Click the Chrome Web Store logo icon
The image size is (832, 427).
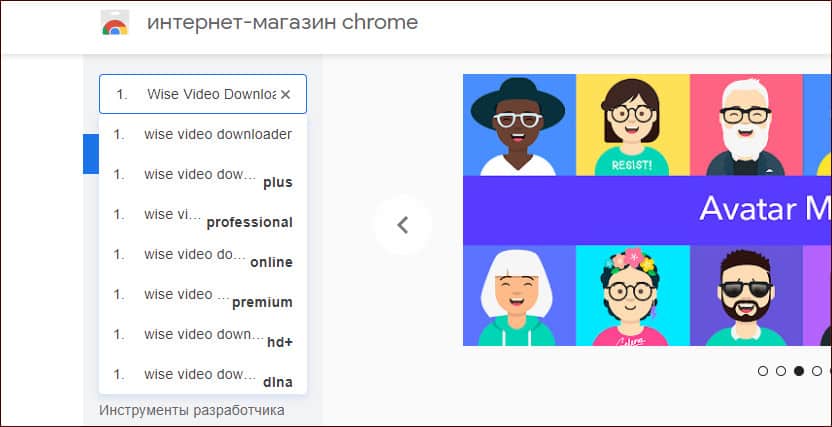click(x=115, y=23)
